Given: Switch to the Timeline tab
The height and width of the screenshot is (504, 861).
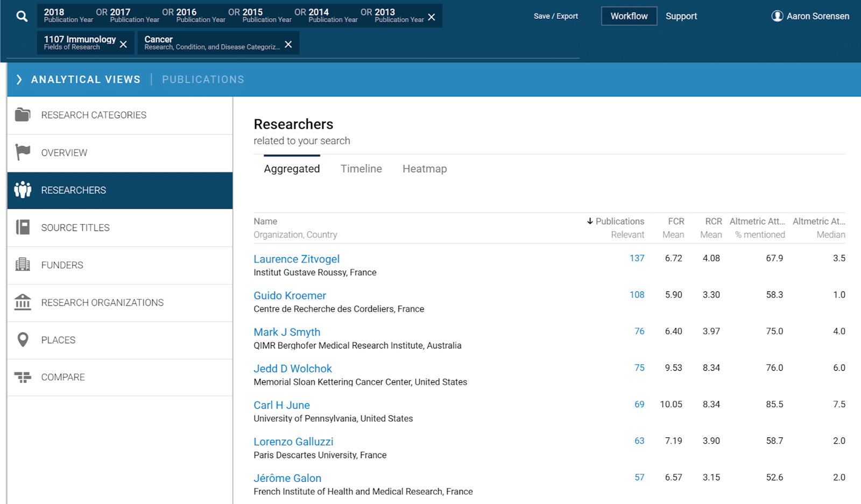Looking at the screenshot, I should point(361,169).
